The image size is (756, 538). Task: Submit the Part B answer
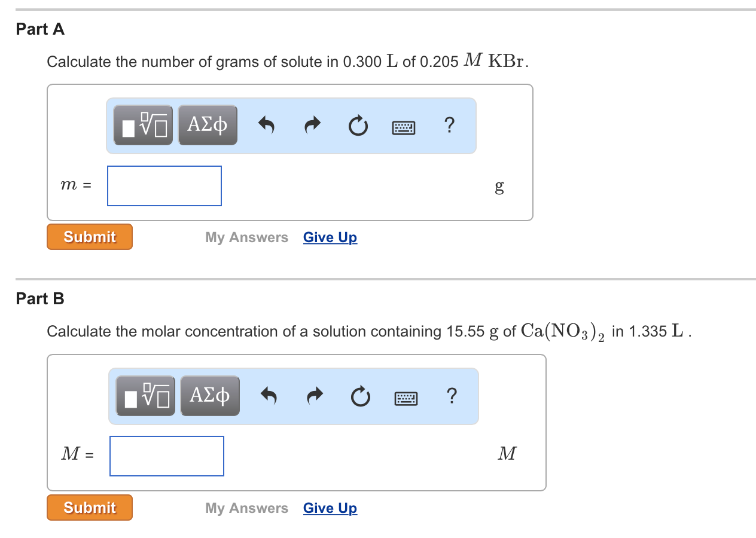(89, 507)
